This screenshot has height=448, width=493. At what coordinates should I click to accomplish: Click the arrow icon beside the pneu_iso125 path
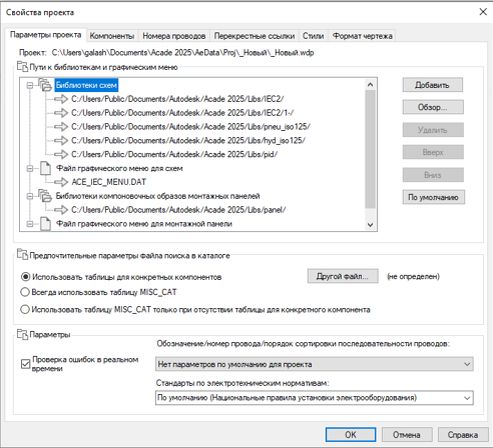click(x=61, y=126)
